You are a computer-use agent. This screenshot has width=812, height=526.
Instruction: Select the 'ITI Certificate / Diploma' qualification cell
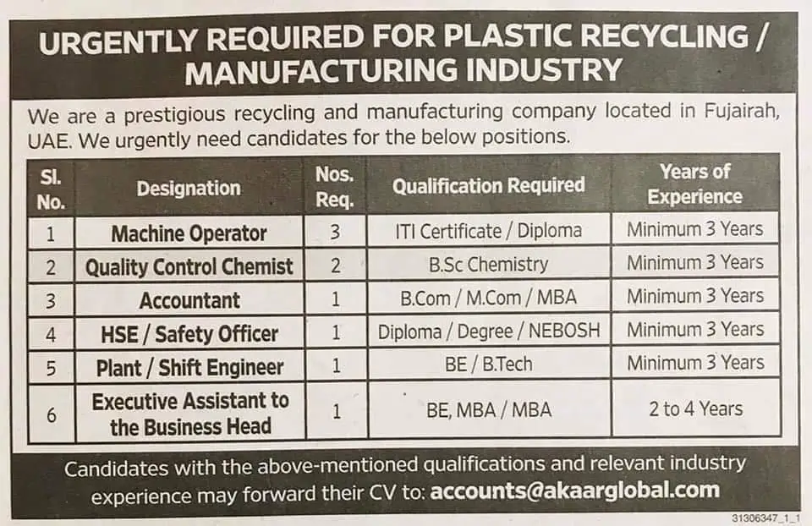(489, 230)
